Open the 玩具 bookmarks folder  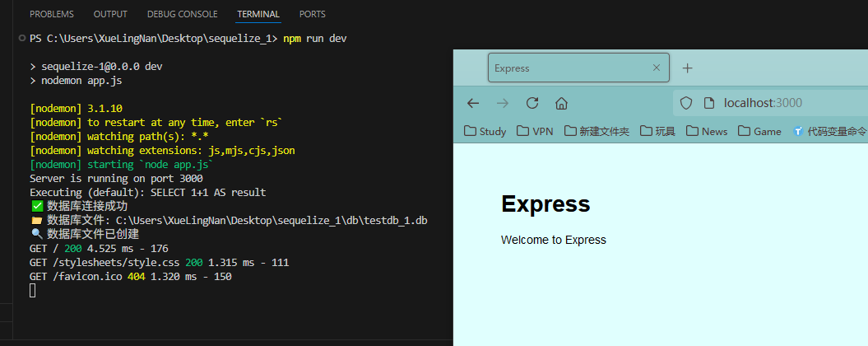point(657,132)
